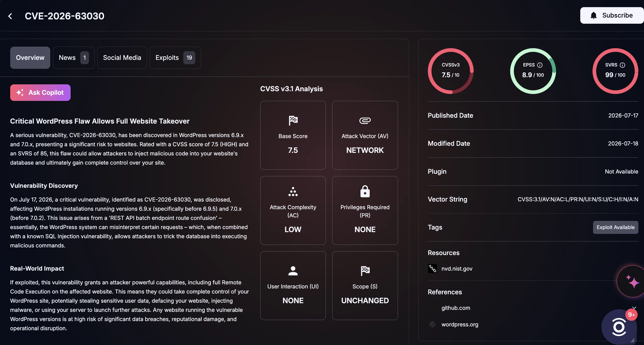Image resolution: width=644 pixels, height=345 pixels.
Task: Click the Exploits count badge 19
Action: tap(189, 58)
